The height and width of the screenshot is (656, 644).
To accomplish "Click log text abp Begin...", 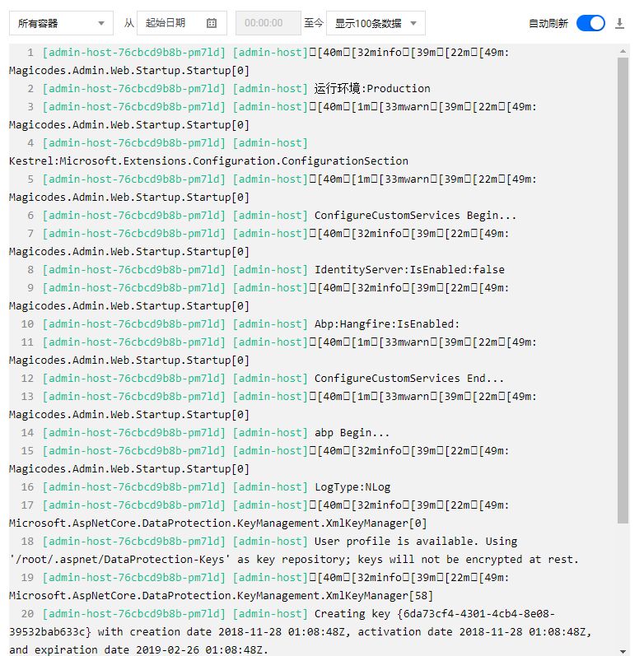I will (x=352, y=433).
